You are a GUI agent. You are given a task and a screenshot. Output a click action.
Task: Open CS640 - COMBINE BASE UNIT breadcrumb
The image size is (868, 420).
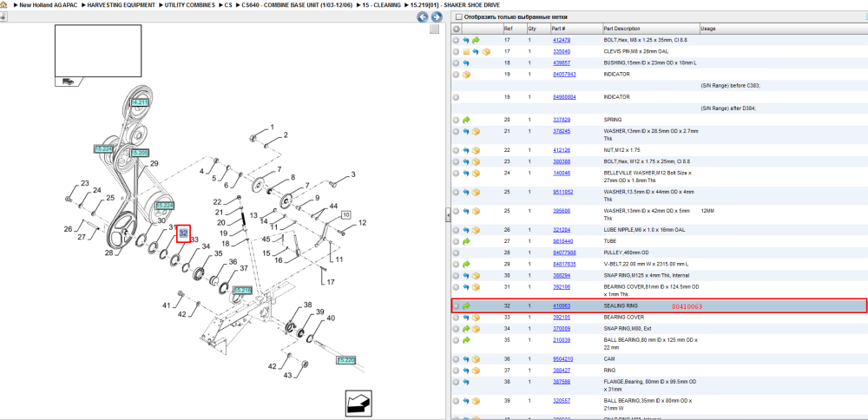click(297, 4)
